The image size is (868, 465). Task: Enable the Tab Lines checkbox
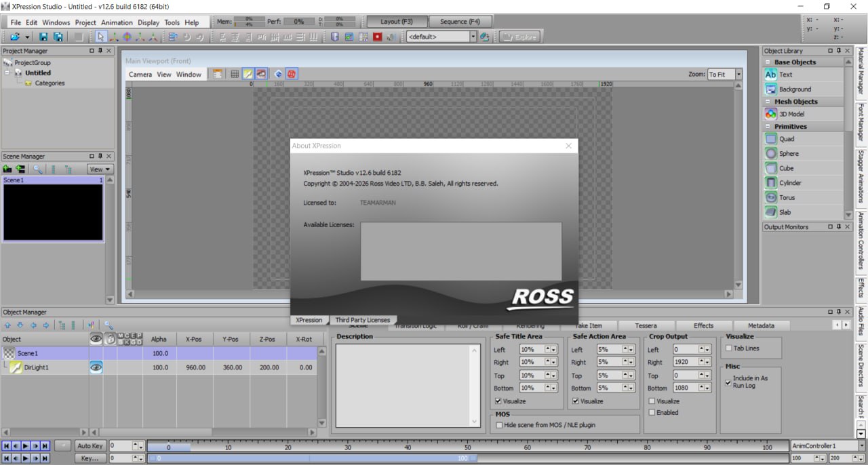coord(728,348)
